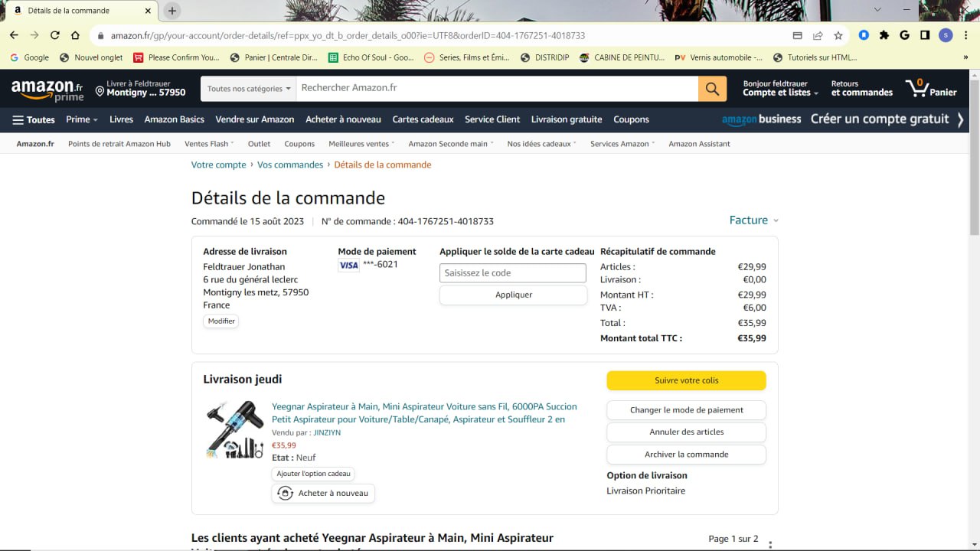Click the browser home icon

tap(75, 35)
